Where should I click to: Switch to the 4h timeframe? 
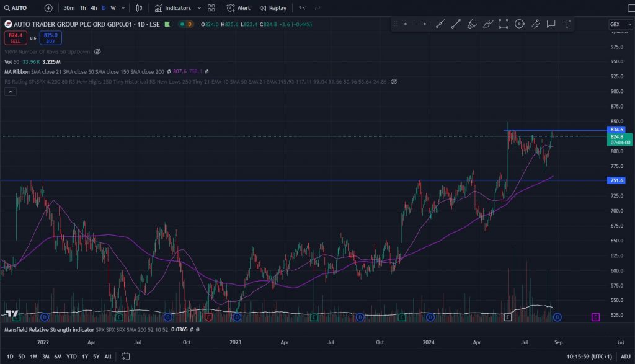point(94,8)
